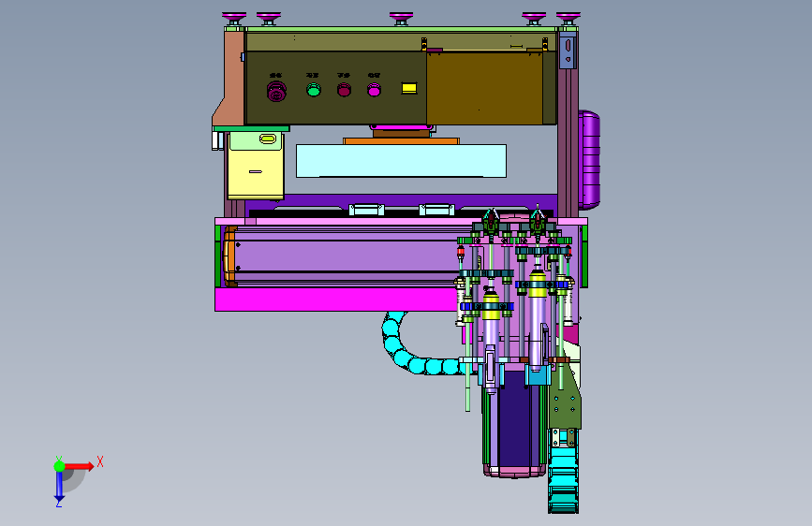Select the red X axis arrow of triad

click(x=78, y=466)
